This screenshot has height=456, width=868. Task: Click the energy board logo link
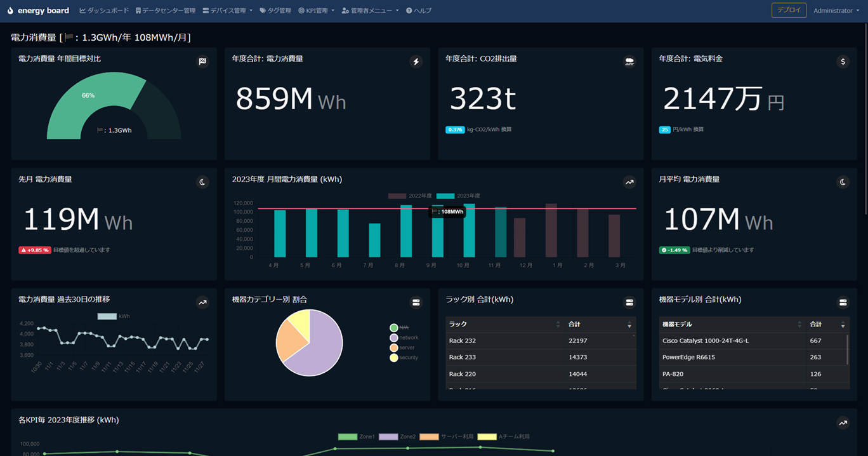38,11
